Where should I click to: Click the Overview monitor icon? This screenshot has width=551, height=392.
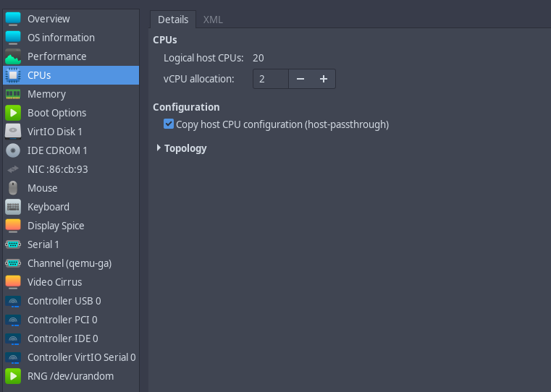point(13,19)
